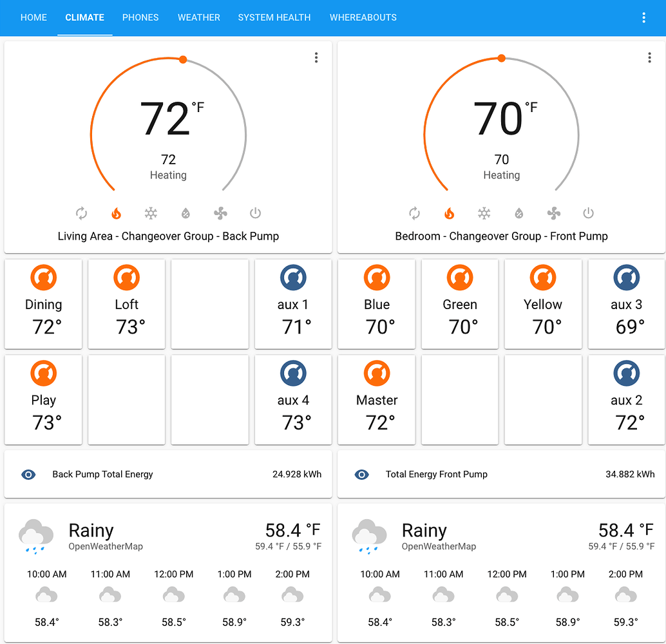Select auto mode on the Living Area thermostat
Image resolution: width=666 pixels, height=644 pixels.
82,213
